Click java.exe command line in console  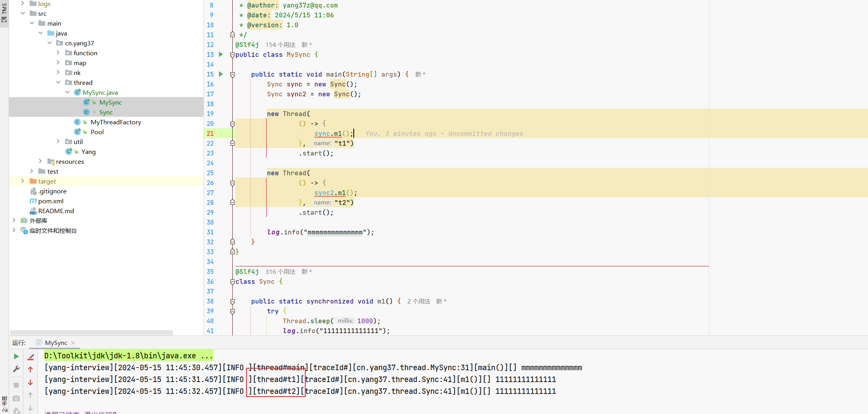tap(129, 356)
